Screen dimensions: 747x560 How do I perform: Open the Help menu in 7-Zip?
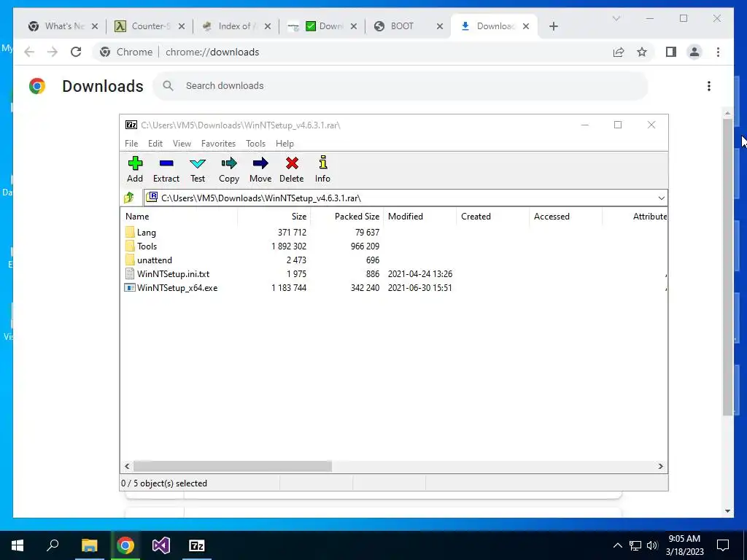285,144
